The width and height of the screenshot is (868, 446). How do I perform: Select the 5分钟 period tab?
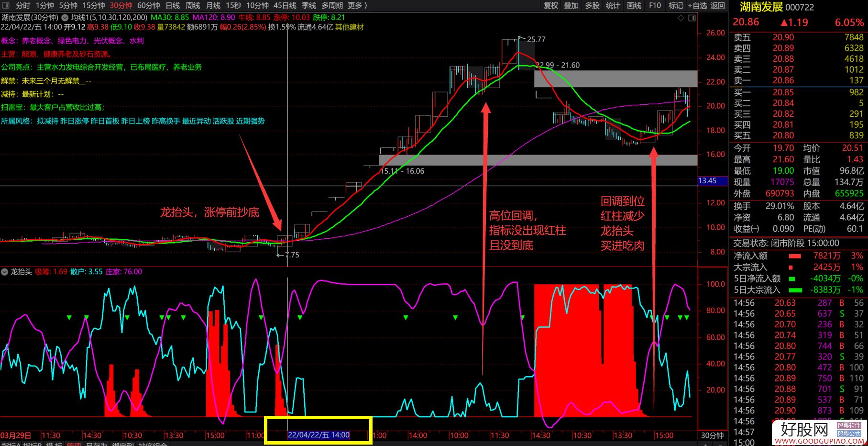(x=68, y=5)
